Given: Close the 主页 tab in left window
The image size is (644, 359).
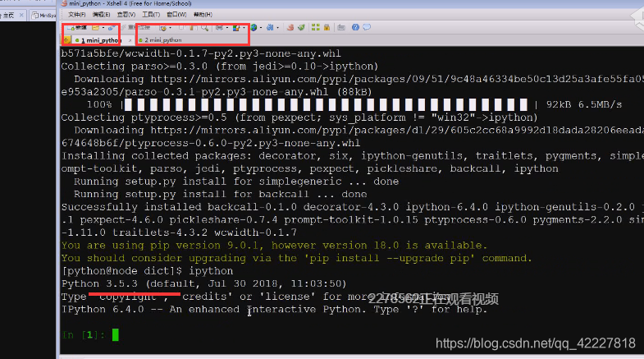Looking at the screenshot, I should pos(21,16).
